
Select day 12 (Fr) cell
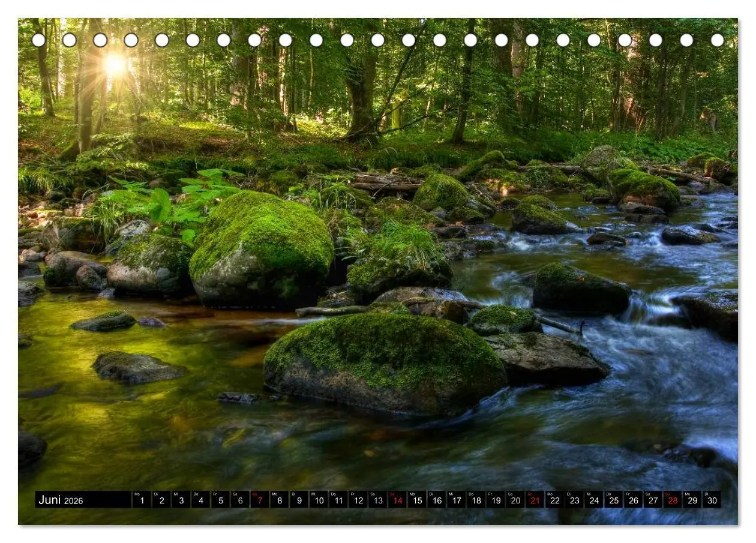point(358,499)
